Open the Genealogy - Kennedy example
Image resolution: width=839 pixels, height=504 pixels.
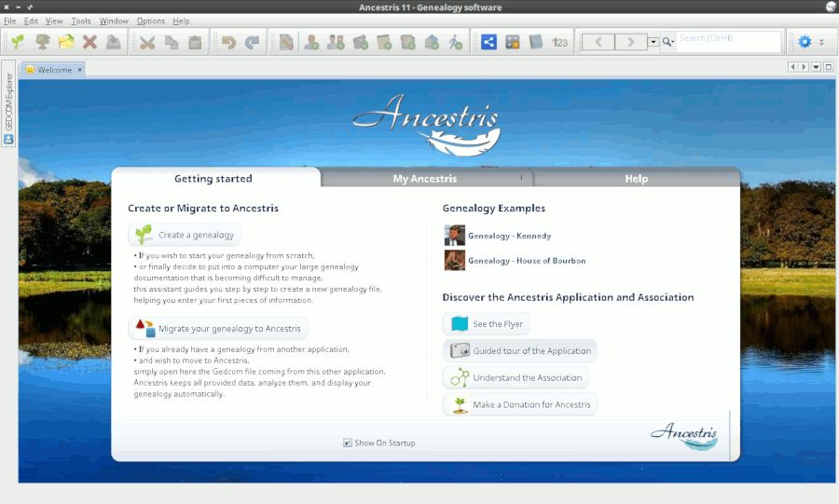tap(509, 236)
